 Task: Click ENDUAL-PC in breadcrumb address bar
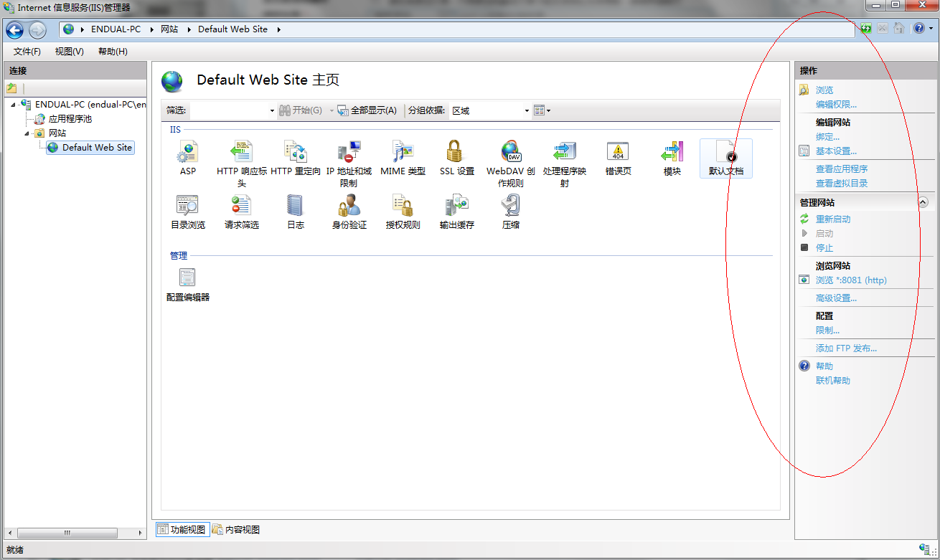(x=116, y=29)
